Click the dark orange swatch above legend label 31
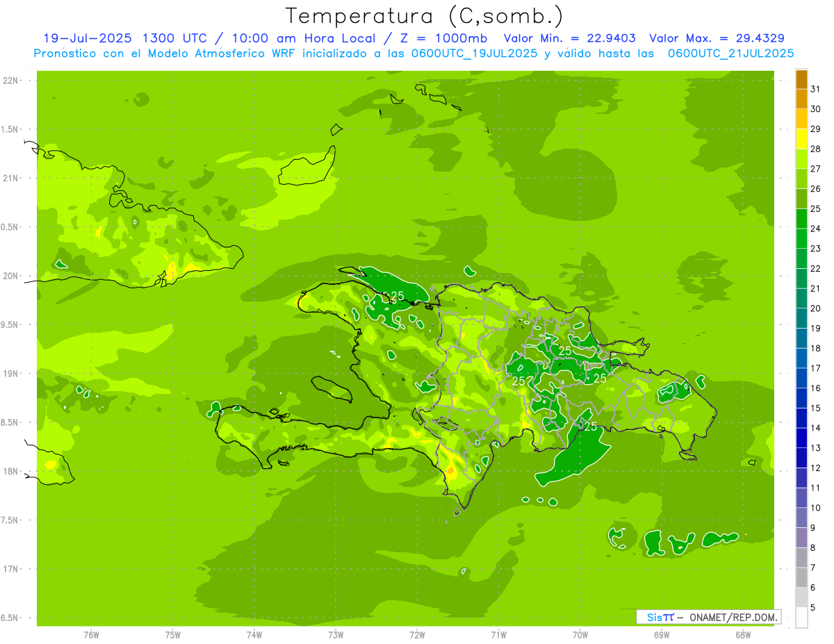 tap(801, 79)
